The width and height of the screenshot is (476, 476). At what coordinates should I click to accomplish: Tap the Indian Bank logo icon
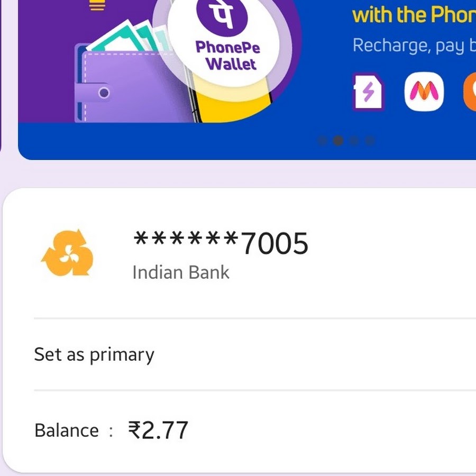67,253
